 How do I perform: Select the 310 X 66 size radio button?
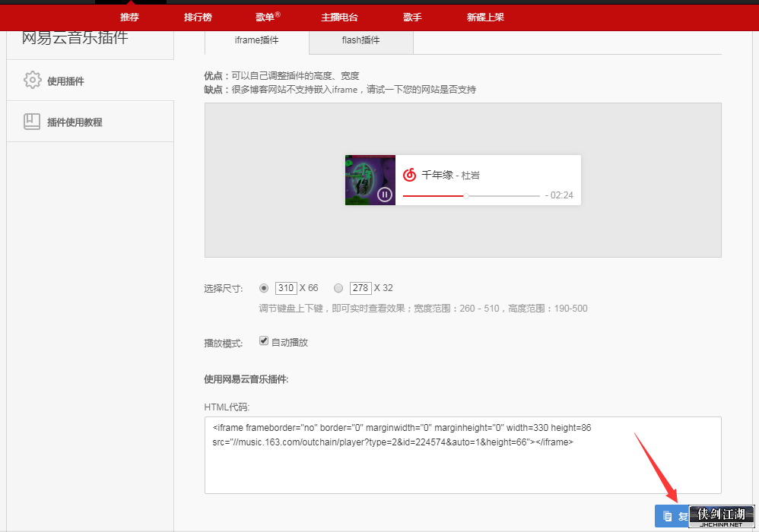coord(264,288)
